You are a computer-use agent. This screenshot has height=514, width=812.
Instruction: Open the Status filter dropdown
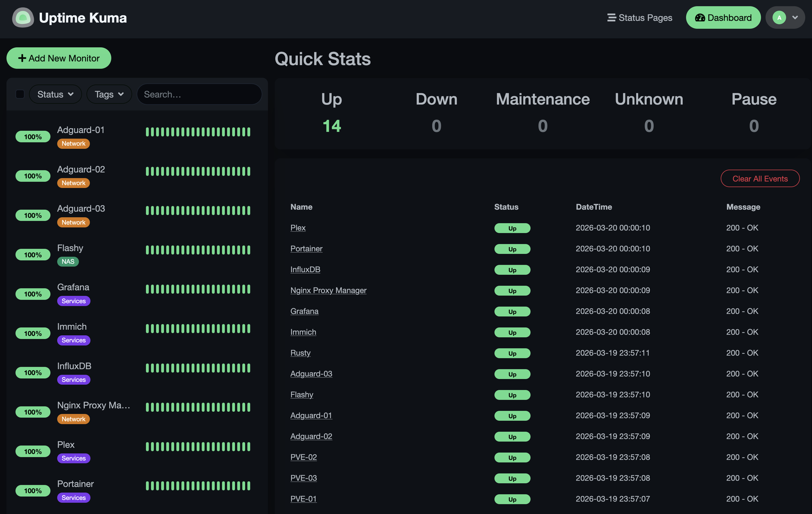(55, 94)
